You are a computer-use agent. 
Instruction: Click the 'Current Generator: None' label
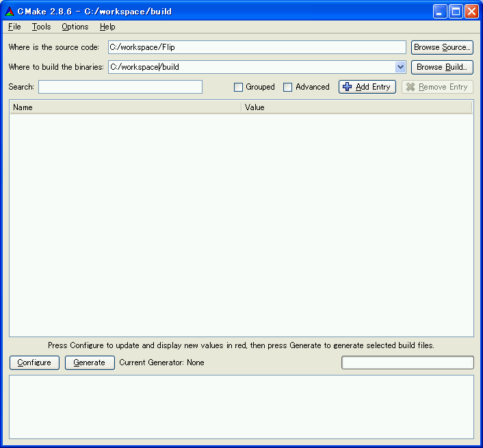pyautogui.click(x=161, y=363)
